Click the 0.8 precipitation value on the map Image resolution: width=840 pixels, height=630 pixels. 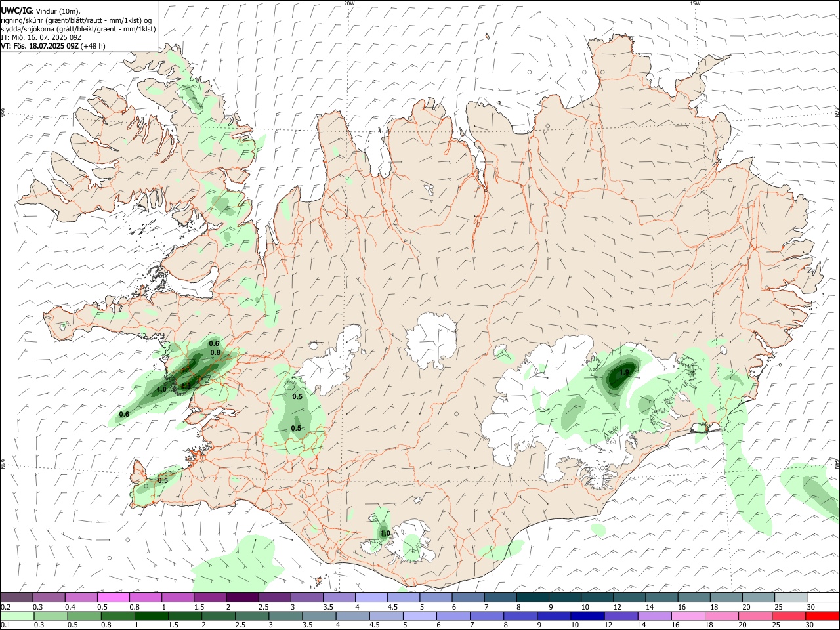pyautogui.click(x=215, y=353)
